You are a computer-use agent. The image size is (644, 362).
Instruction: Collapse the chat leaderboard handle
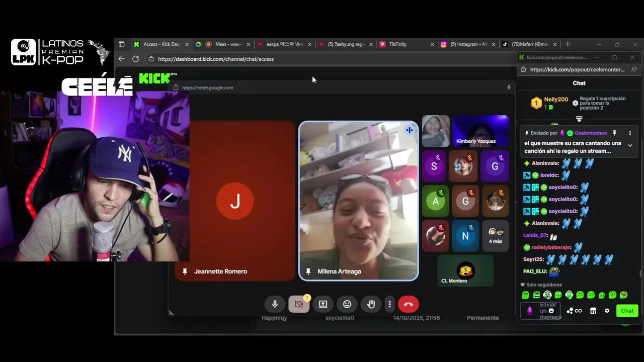[x=579, y=119]
